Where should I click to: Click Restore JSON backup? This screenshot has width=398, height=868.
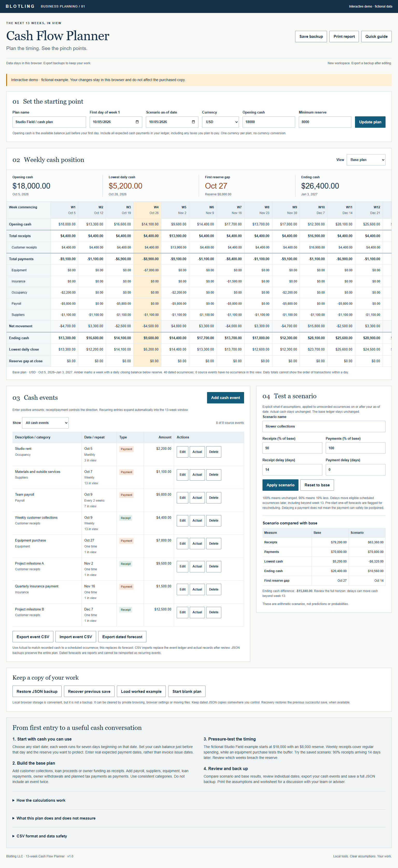pos(37,692)
